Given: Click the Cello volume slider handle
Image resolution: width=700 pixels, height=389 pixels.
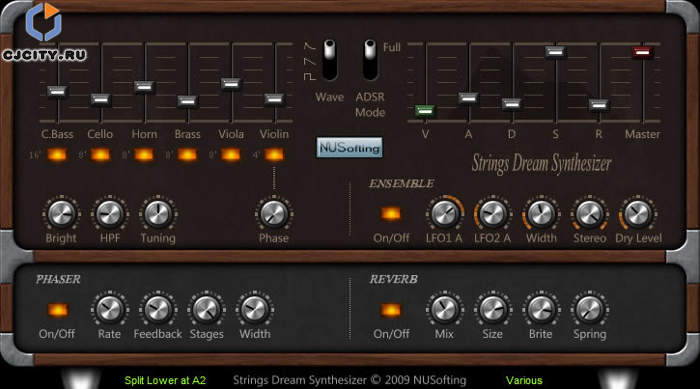Looking at the screenshot, I should [x=101, y=100].
